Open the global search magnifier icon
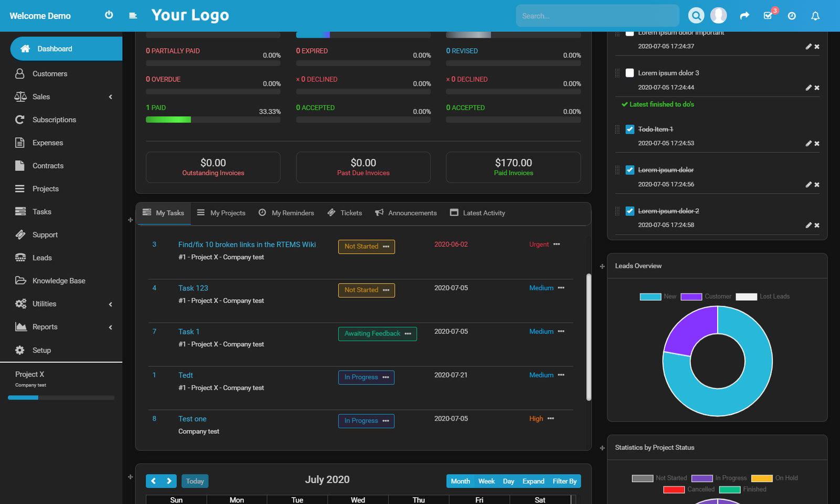The width and height of the screenshot is (840, 504). [696, 15]
